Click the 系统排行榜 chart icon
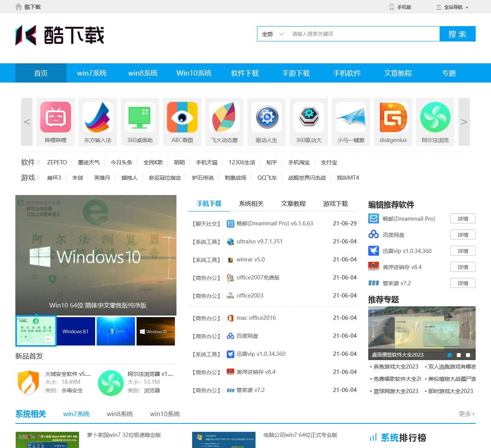This screenshot has width=491, height=448. point(374,437)
